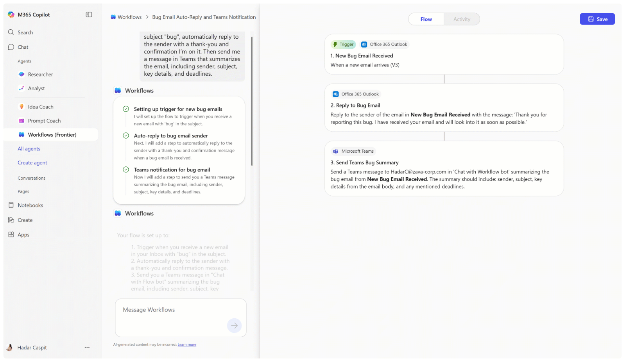Expand the Conversations section
Viewport: 627px width, 364px height.
tap(32, 178)
